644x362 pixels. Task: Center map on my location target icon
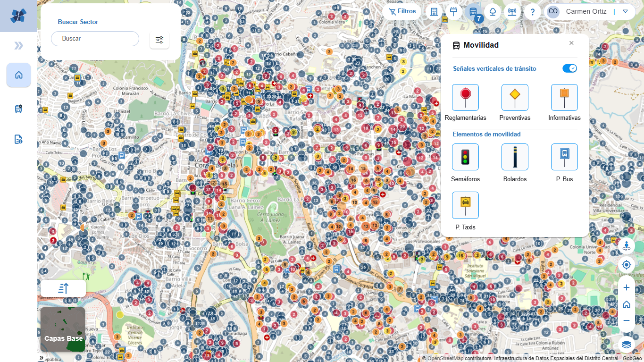[626, 265]
